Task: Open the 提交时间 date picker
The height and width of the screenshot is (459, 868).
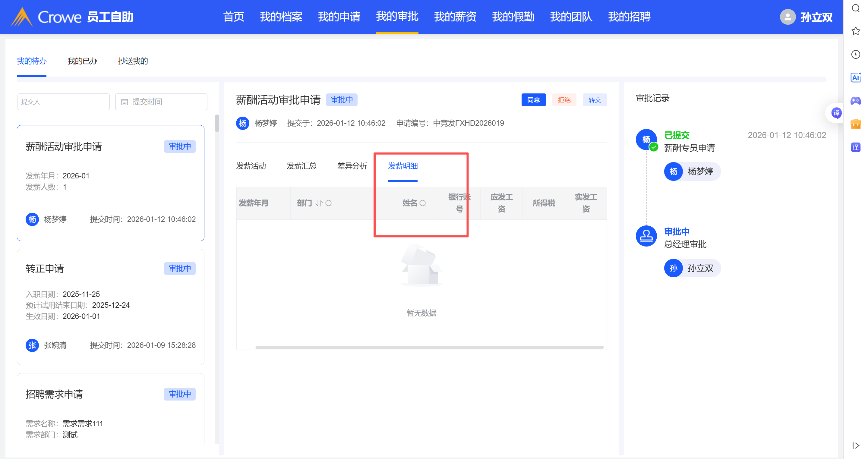Action: pyautogui.click(x=161, y=102)
